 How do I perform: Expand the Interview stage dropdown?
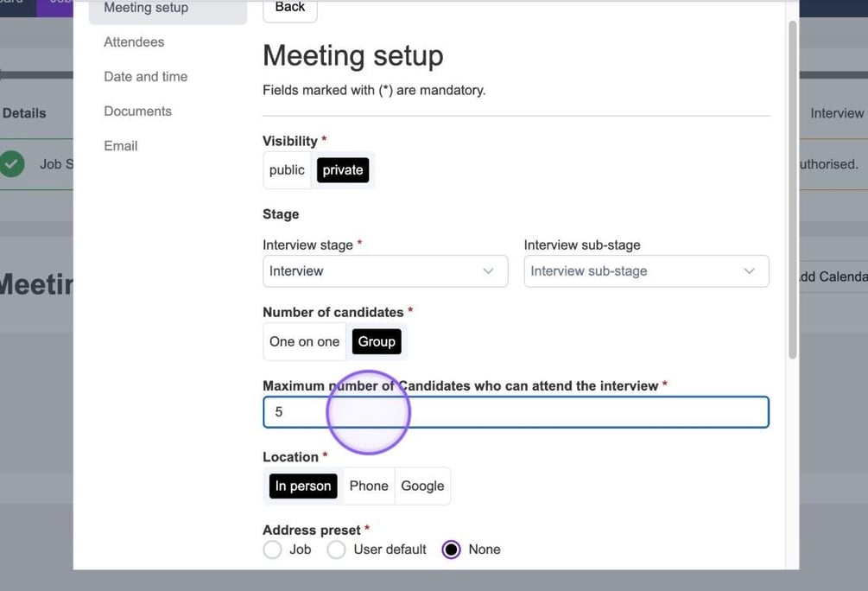[x=384, y=271]
